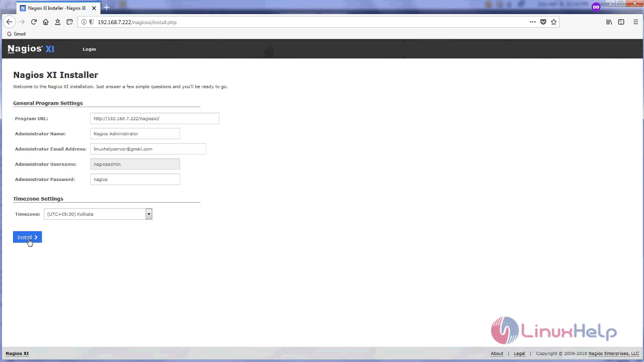Open page actions three-dot menu
Viewport: 644px width, 362px height.
(533, 22)
